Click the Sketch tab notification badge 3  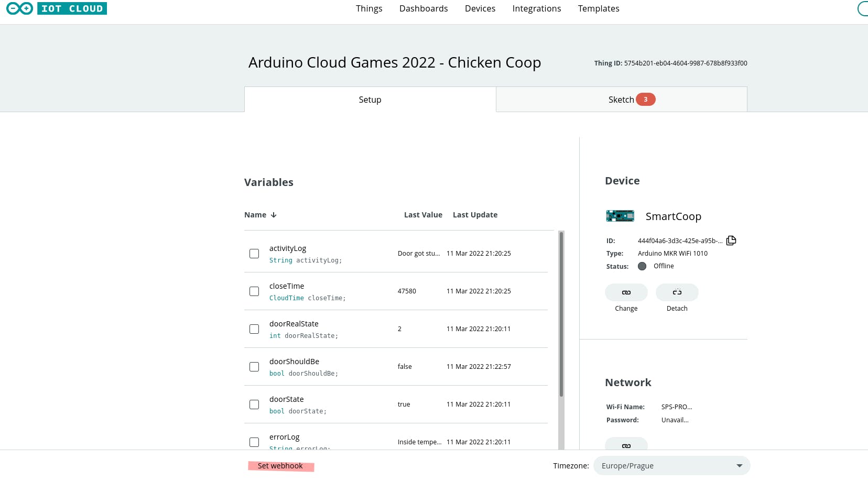(646, 100)
